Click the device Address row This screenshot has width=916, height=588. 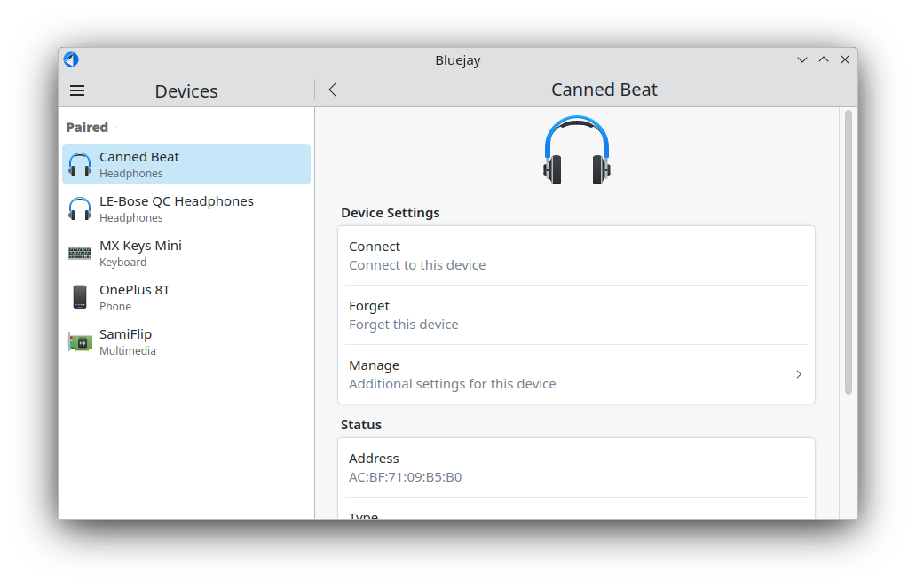click(x=575, y=467)
